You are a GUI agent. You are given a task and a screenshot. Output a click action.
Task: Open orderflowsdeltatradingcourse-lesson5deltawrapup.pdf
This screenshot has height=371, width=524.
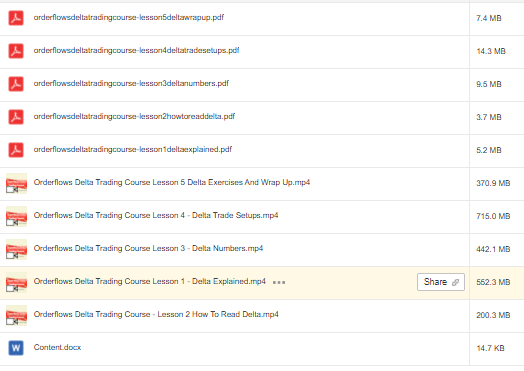pos(129,17)
